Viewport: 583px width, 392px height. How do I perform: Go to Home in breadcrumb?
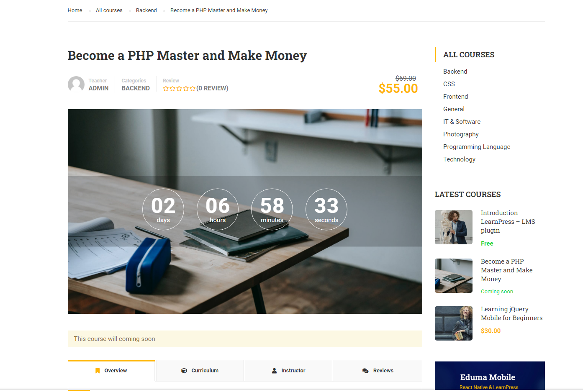[x=75, y=10]
